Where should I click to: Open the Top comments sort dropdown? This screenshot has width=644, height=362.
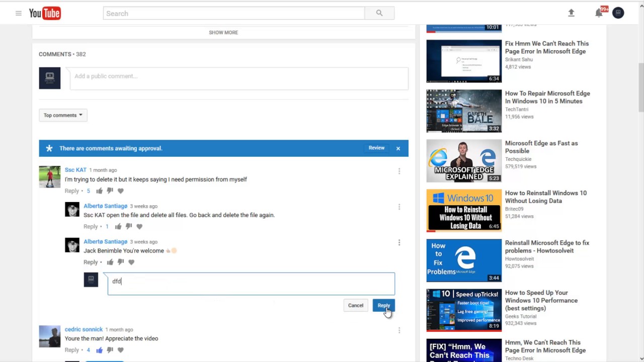coord(63,115)
